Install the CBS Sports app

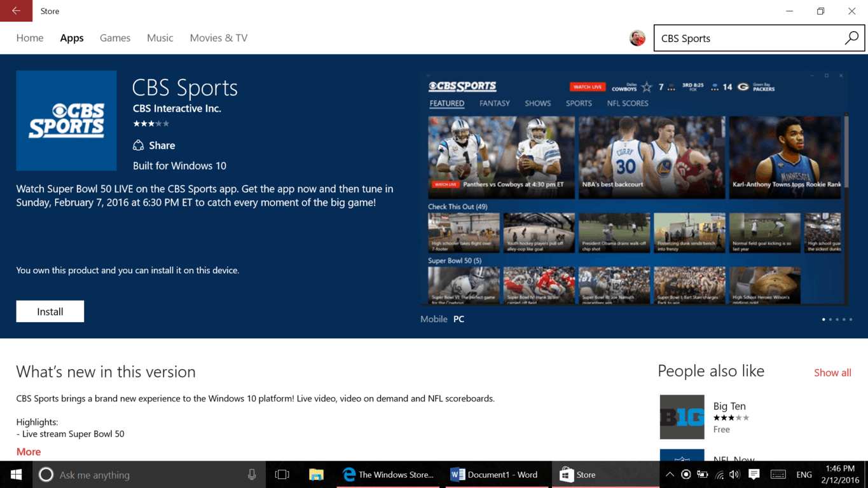click(50, 311)
